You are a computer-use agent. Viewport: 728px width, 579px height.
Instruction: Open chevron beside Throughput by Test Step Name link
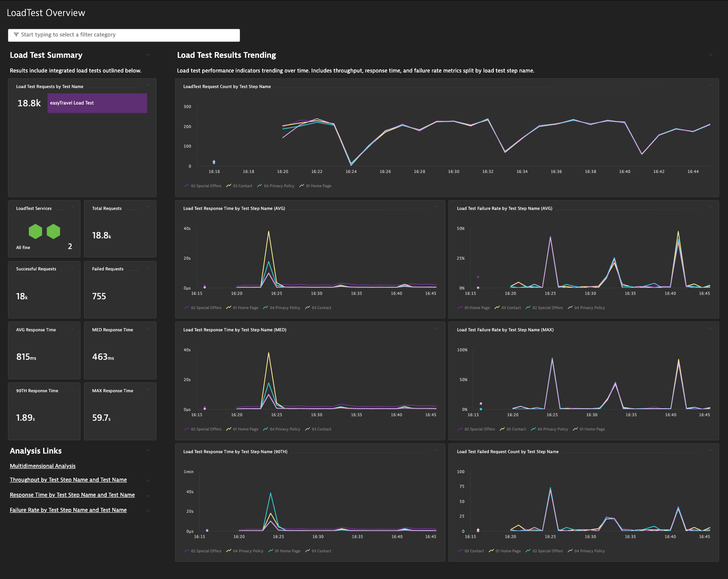148,480
